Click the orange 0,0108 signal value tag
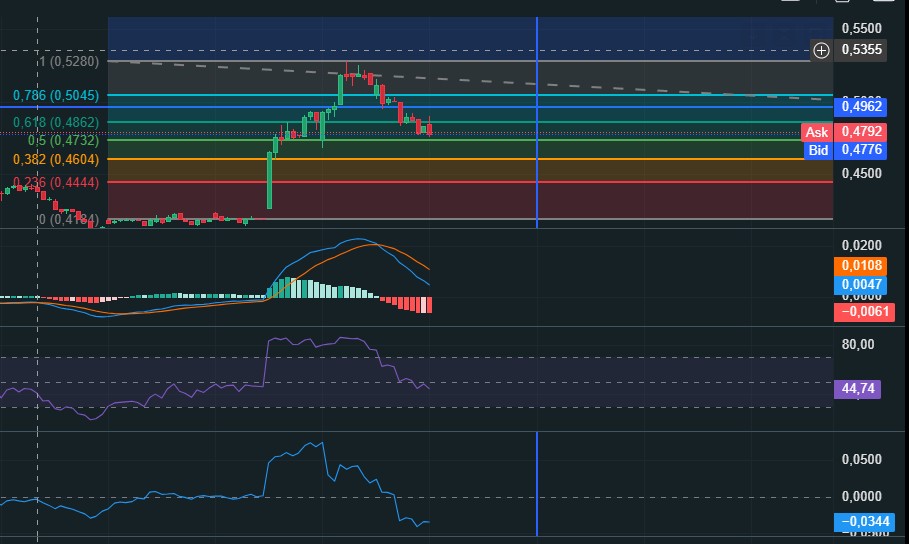The width and height of the screenshot is (909, 544). click(860, 266)
